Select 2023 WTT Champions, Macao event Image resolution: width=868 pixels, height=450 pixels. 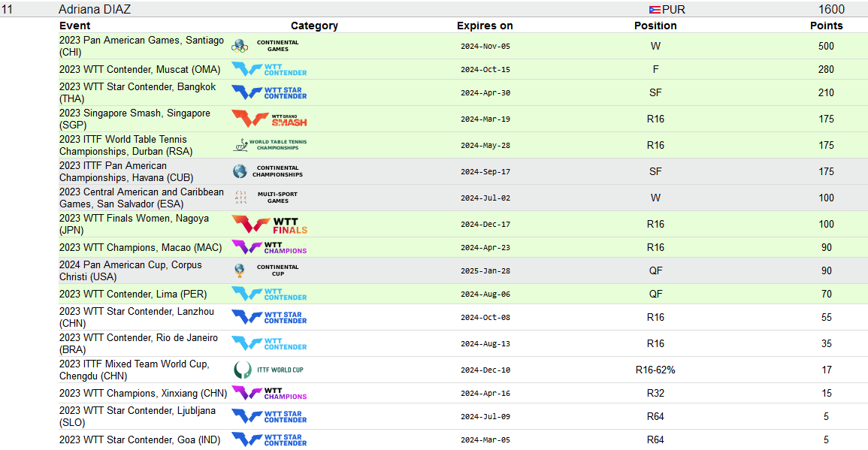tap(141, 247)
